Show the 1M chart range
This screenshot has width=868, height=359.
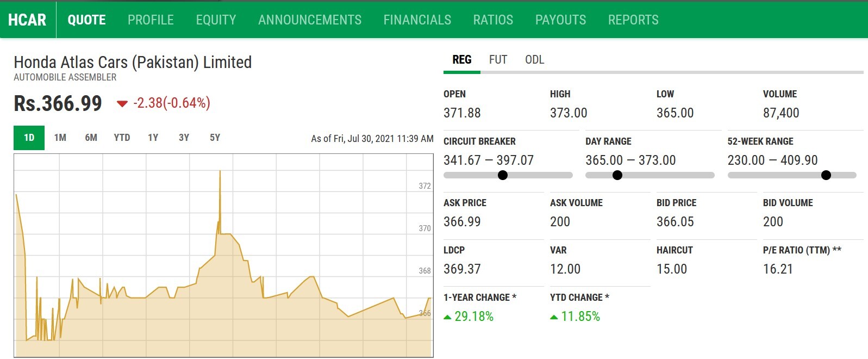tap(60, 138)
